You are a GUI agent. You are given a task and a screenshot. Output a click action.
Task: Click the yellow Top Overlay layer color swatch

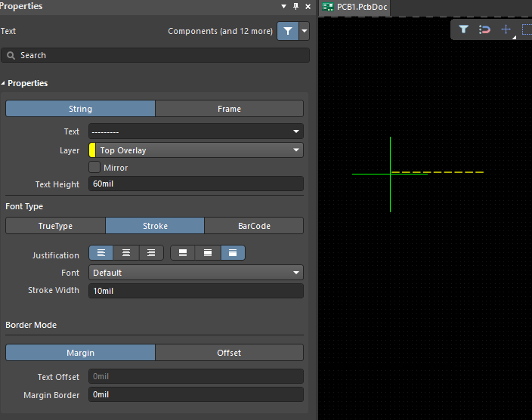point(92,150)
